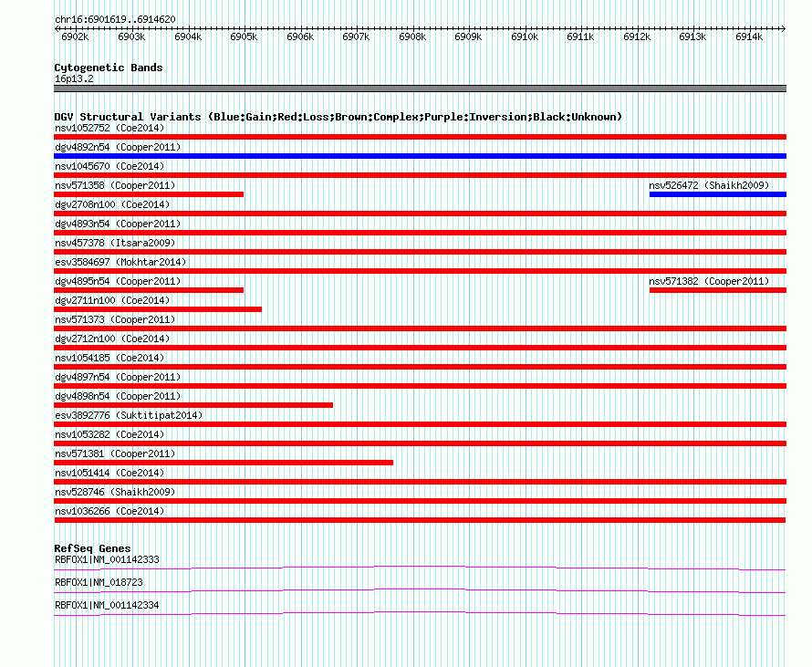Select the red dgv4898n54 loss bar
The width and height of the screenshot is (812, 667).
[193, 405]
